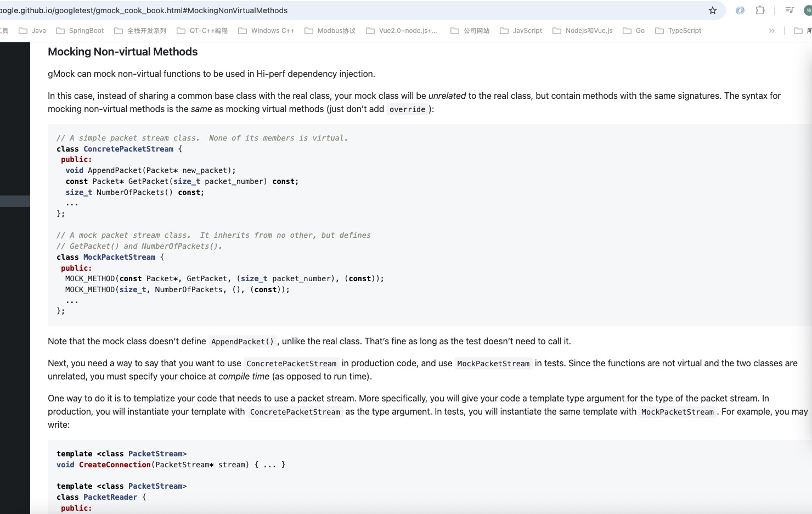Screen dimensions: 812x514
Task: Open the TypeScript bookmark folder
Action: point(678,31)
